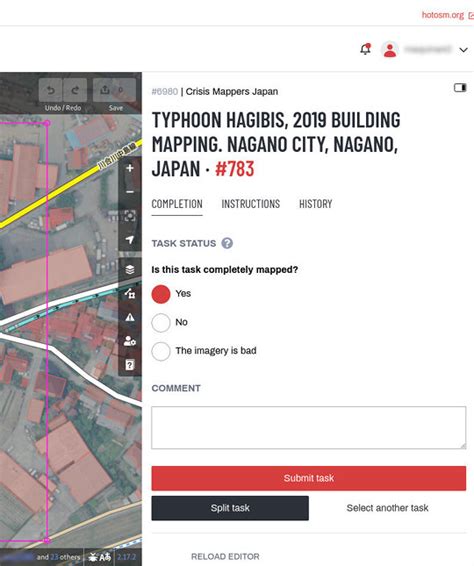Expand the user account dropdown chevron
This screenshot has height=566, width=474.
pyautogui.click(x=464, y=50)
